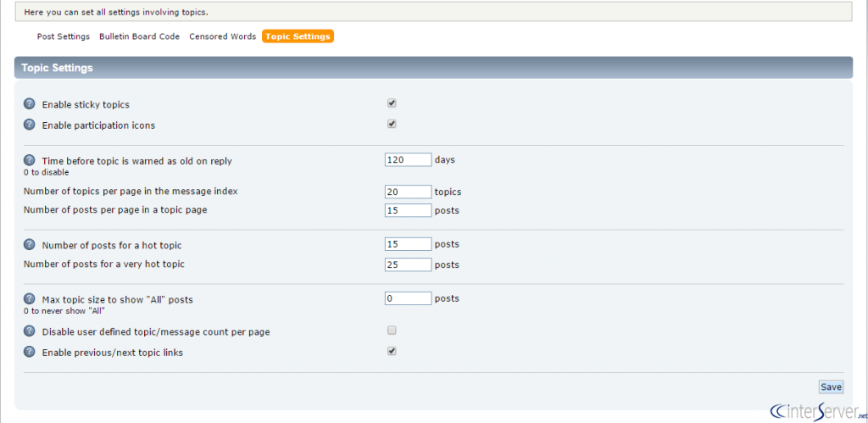Toggle Enable participation icons checkbox
868x423 pixels.
(x=392, y=124)
